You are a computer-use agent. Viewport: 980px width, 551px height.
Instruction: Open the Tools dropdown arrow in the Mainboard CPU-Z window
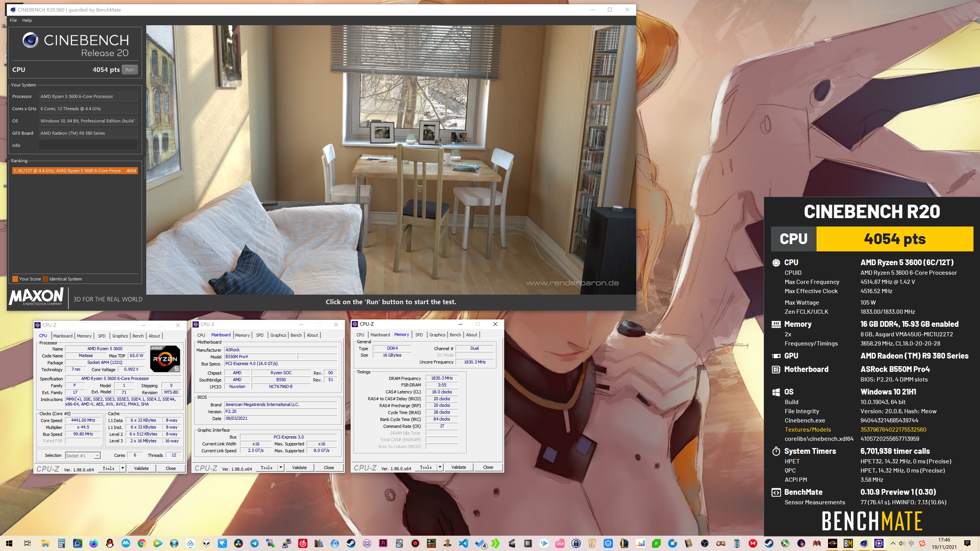pyautogui.click(x=281, y=467)
